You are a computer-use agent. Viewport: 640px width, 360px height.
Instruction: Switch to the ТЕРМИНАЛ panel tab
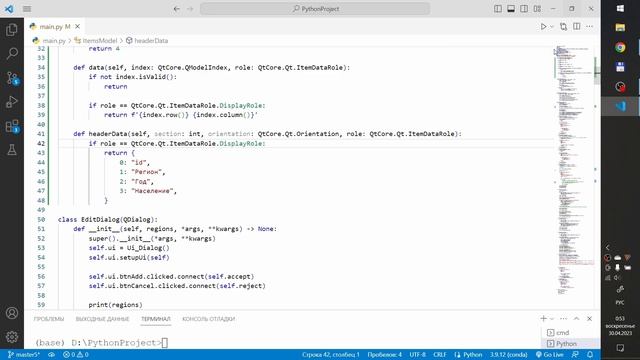(156, 319)
